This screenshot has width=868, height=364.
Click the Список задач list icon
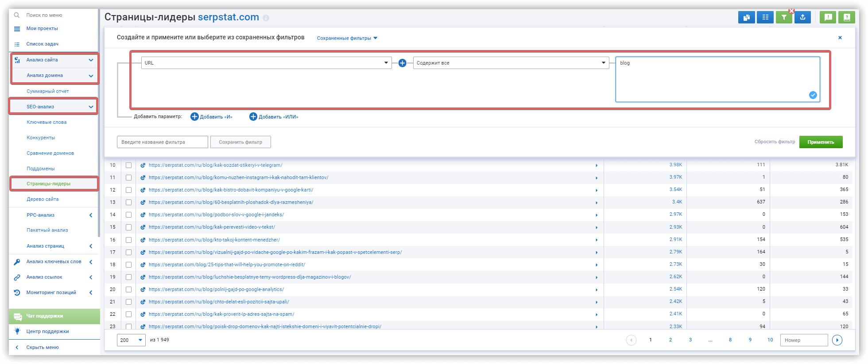tap(17, 44)
